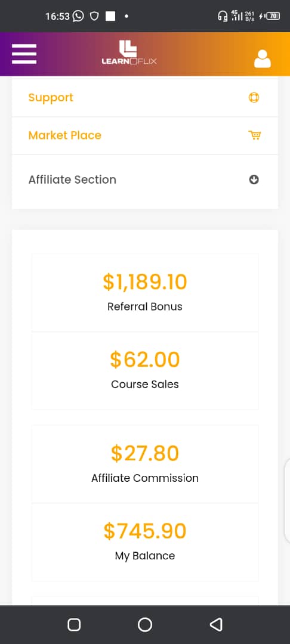This screenshot has height=644, width=290.
Task: Tap the LearnOFlix logo
Action: click(x=129, y=52)
